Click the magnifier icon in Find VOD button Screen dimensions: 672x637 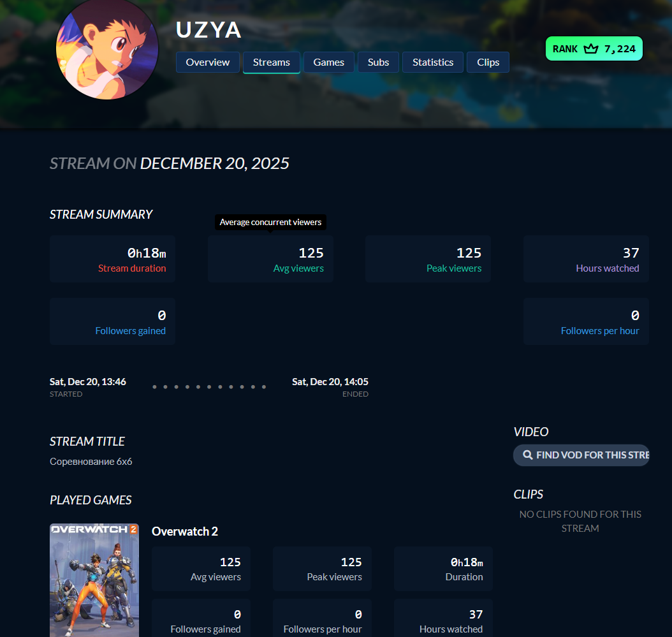click(528, 455)
